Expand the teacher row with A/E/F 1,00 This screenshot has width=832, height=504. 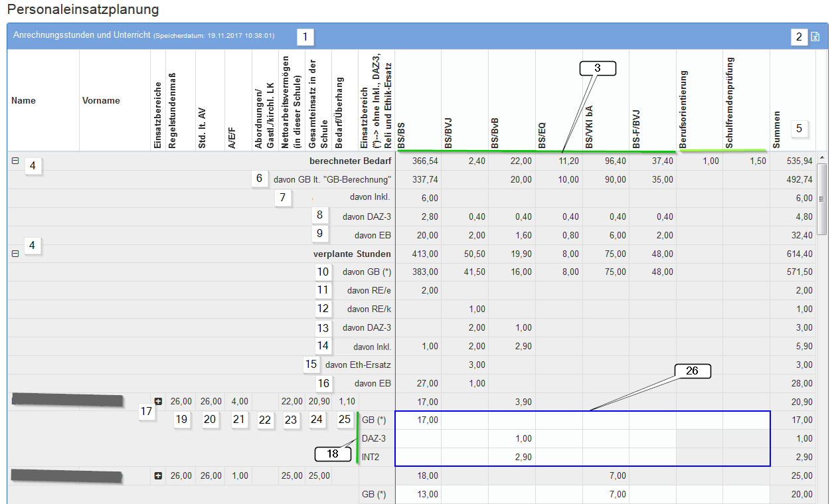coord(158,476)
